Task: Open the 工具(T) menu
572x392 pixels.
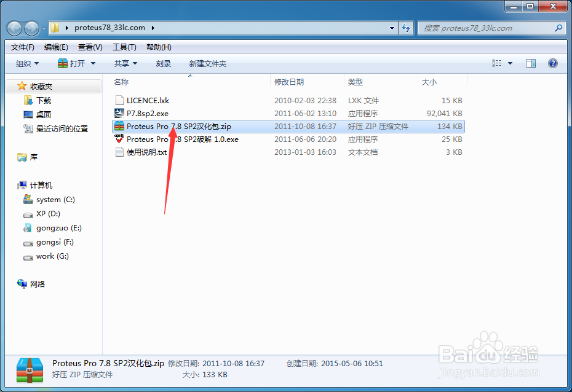Action: pos(124,47)
